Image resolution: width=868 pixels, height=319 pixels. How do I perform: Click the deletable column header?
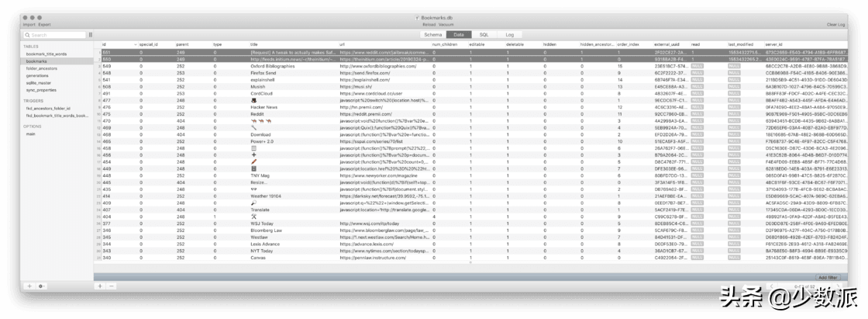point(515,43)
